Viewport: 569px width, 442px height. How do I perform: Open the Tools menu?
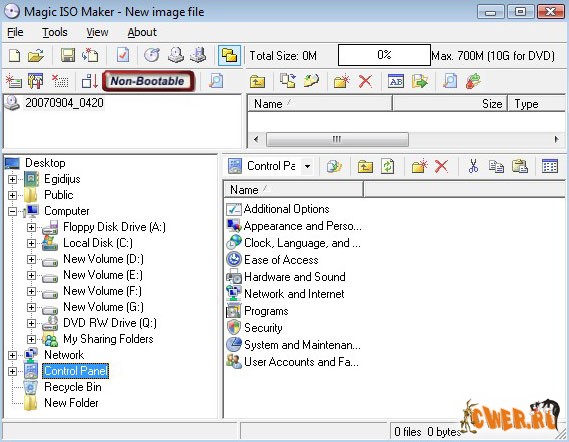pos(55,32)
